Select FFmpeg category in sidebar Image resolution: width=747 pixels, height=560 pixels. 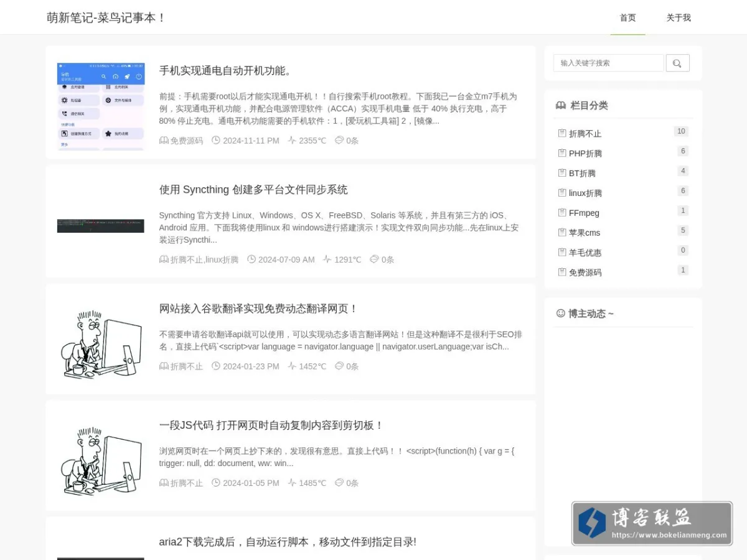[584, 213]
